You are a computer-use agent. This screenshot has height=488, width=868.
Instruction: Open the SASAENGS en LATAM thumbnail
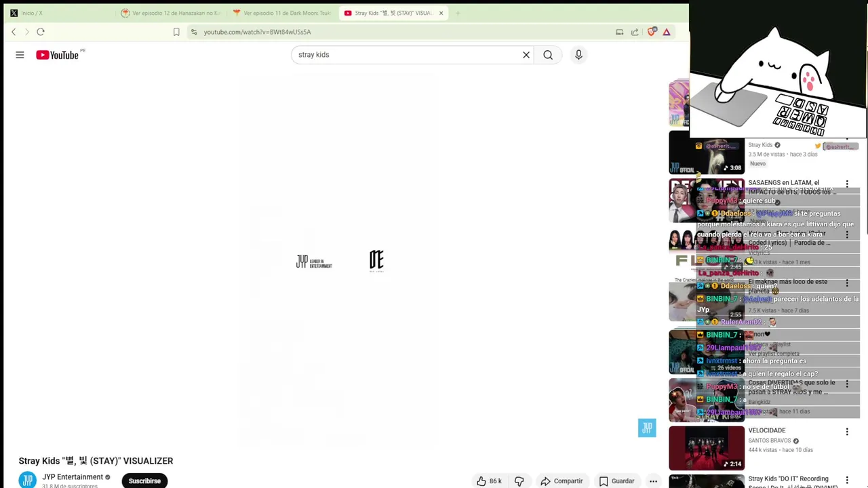tap(707, 201)
